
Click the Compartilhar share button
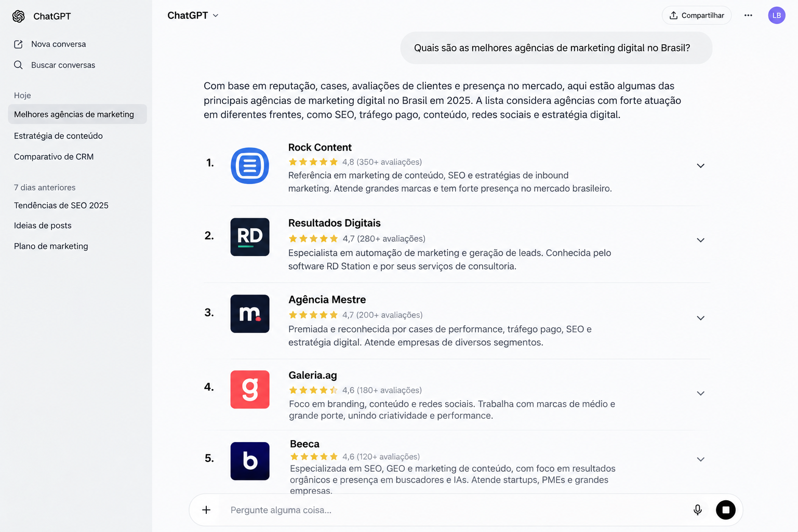(x=697, y=15)
